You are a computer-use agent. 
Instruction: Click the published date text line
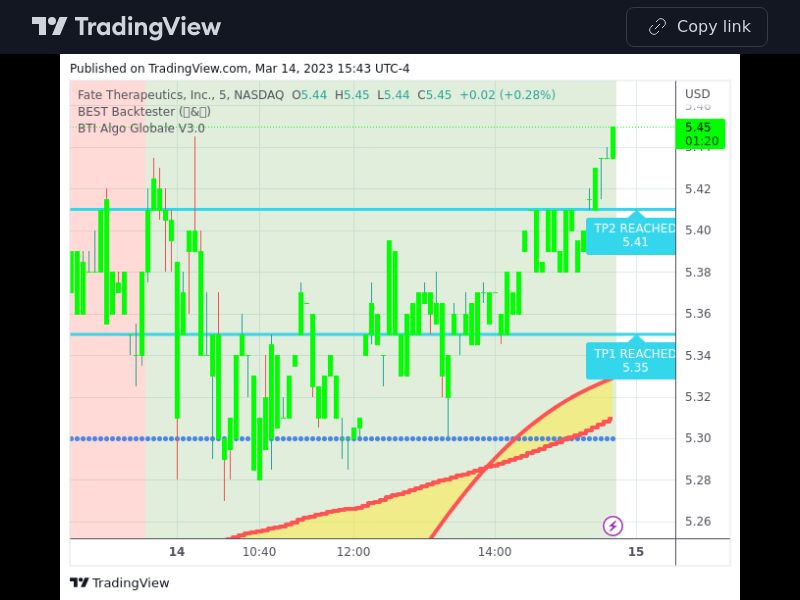pyautogui.click(x=240, y=68)
